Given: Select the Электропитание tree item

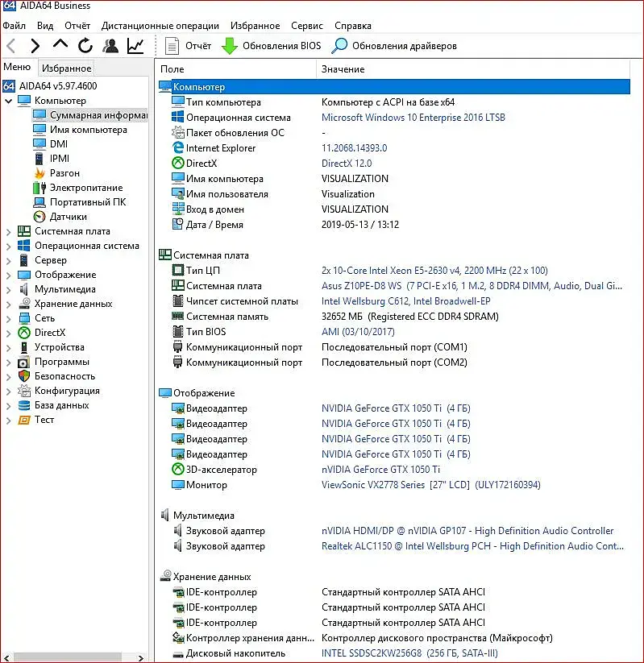Looking at the screenshot, I should tap(86, 188).
